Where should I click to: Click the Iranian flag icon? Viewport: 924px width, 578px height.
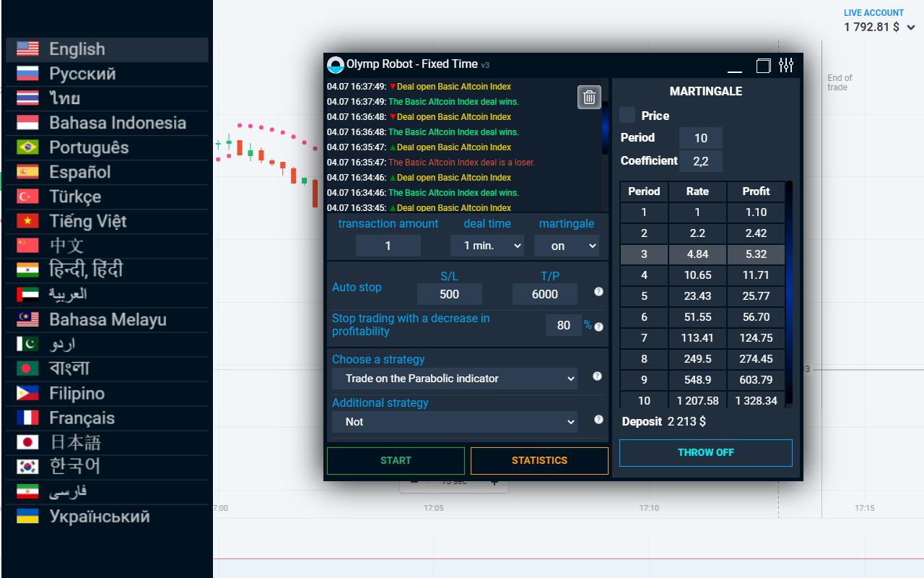(27, 491)
